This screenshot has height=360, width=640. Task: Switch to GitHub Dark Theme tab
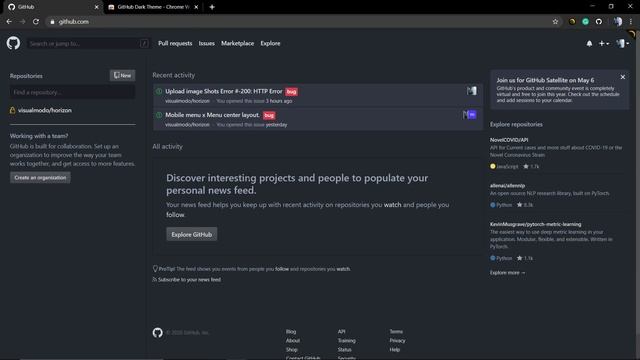click(153, 7)
